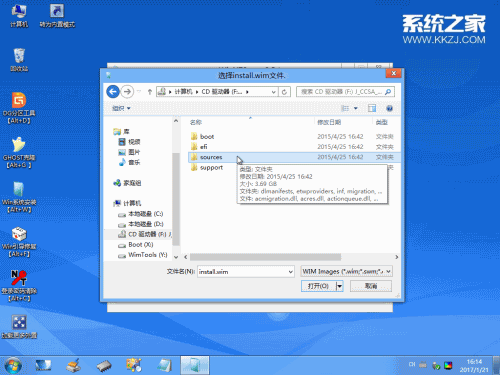The height and width of the screenshot is (375, 500).
Task: Select Local Disk (D:) in sidebar
Action: coord(140,224)
